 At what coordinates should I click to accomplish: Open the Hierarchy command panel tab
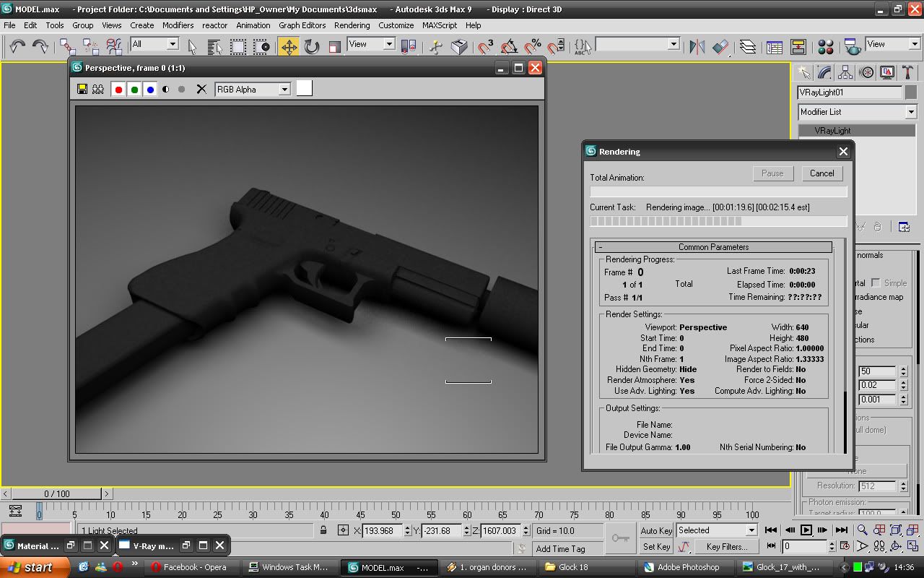coord(845,72)
